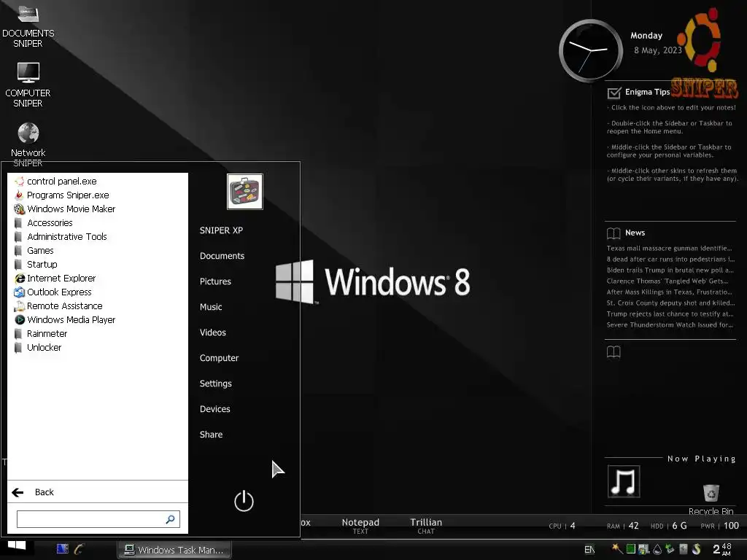Open Documents in the start menu
Viewport: 747px width, 560px height.
[x=222, y=256]
